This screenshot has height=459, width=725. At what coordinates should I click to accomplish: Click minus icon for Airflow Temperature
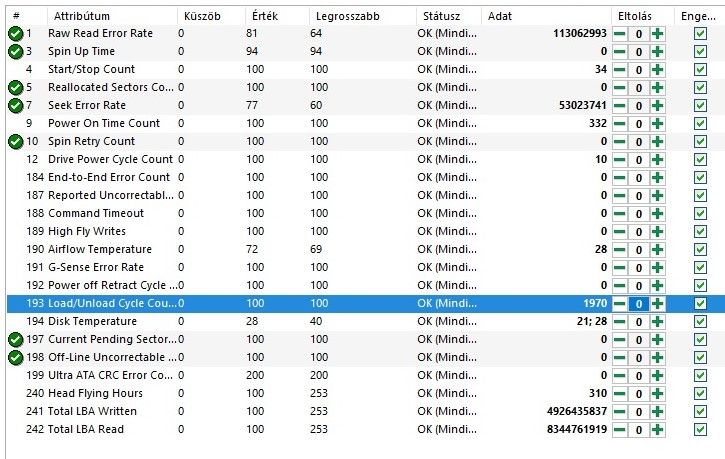(x=620, y=250)
